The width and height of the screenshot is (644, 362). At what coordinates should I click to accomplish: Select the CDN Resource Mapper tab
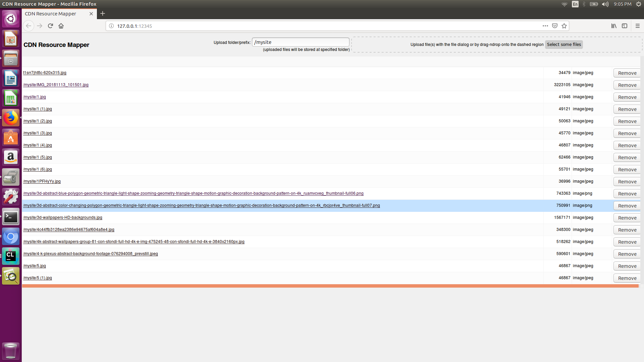(50, 14)
